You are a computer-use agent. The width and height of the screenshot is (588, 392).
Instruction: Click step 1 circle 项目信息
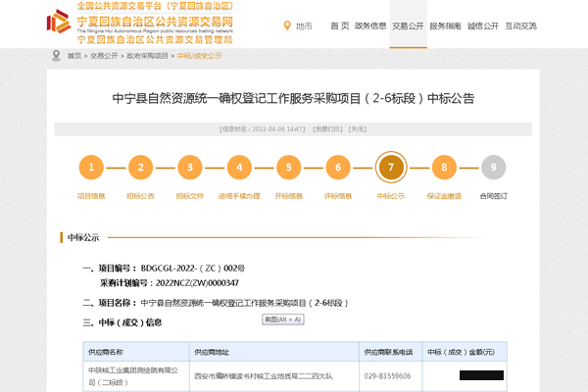pyautogui.click(x=91, y=168)
